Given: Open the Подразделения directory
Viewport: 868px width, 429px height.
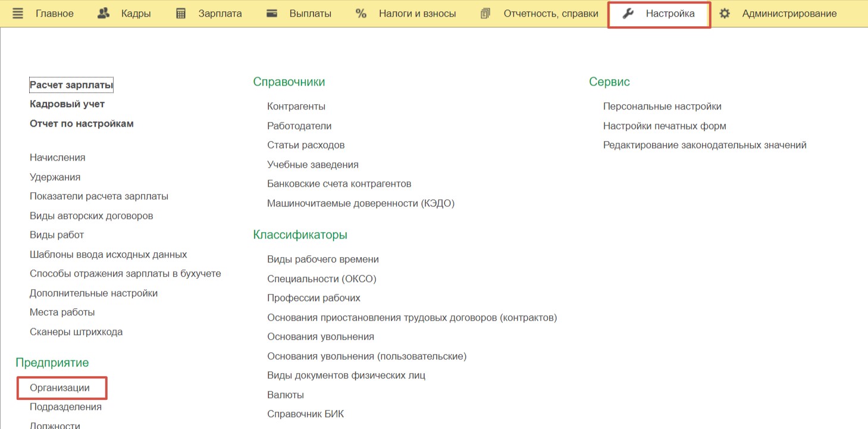Looking at the screenshot, I should pyautogui.click(x=65, y=407).
